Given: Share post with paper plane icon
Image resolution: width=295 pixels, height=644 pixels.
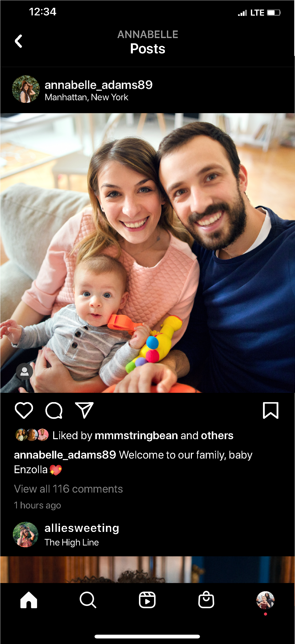Looking at the screenshot, I should (84, 410).
